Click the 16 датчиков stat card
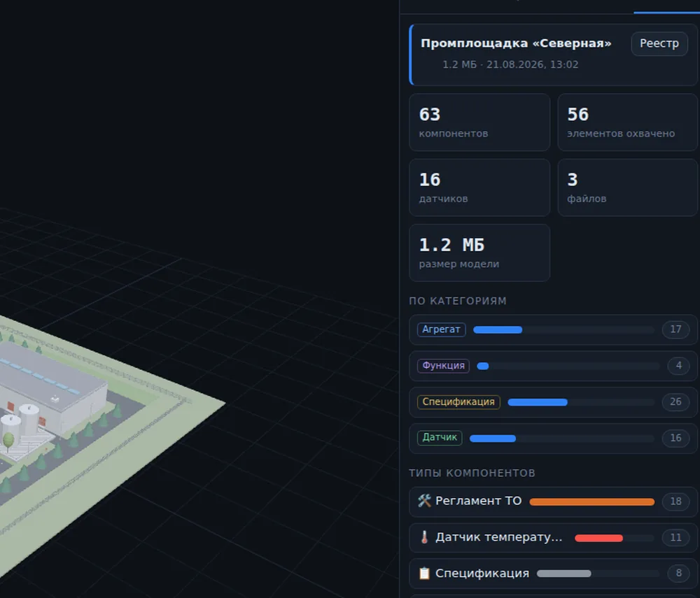The width and height of the screenshot is (700, 598). pos(479,187)
